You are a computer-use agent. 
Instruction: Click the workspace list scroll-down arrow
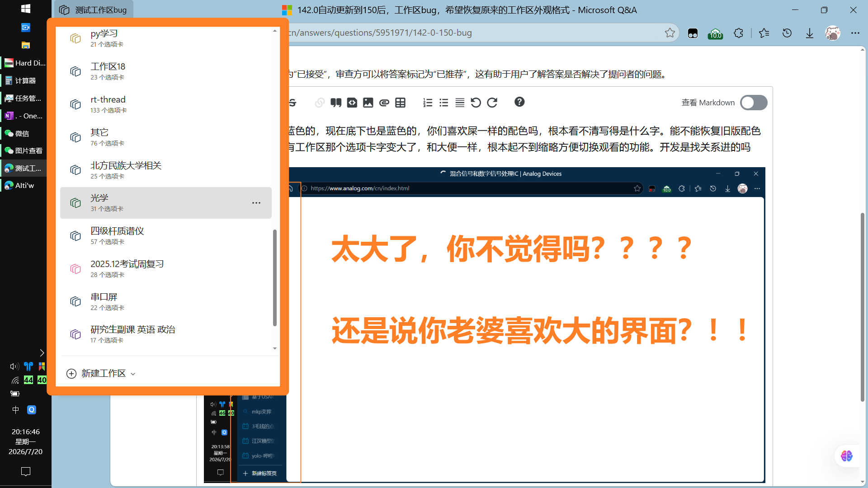pyautogui.click(x=275, y=348)
